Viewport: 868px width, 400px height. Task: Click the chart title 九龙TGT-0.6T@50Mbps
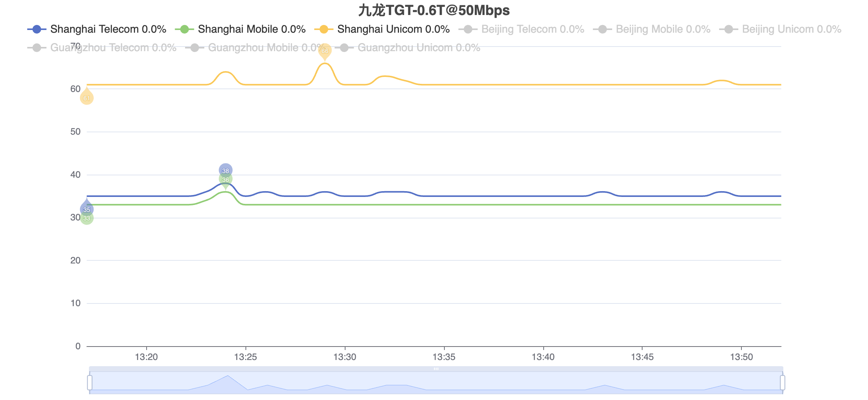434,10
